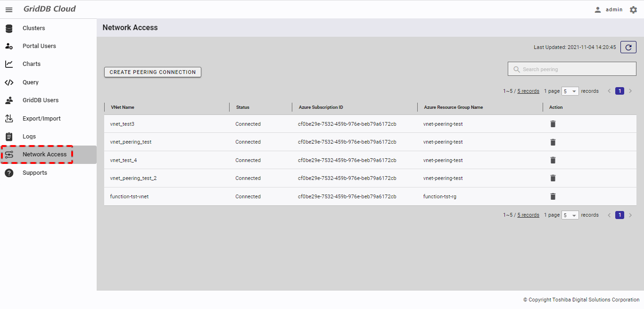
Task: Click the admin username label
Action: pos(614,9)
